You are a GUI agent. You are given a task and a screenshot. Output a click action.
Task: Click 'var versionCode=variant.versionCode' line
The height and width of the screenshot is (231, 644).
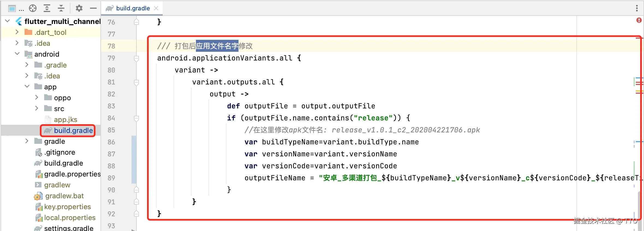point(321,166)
